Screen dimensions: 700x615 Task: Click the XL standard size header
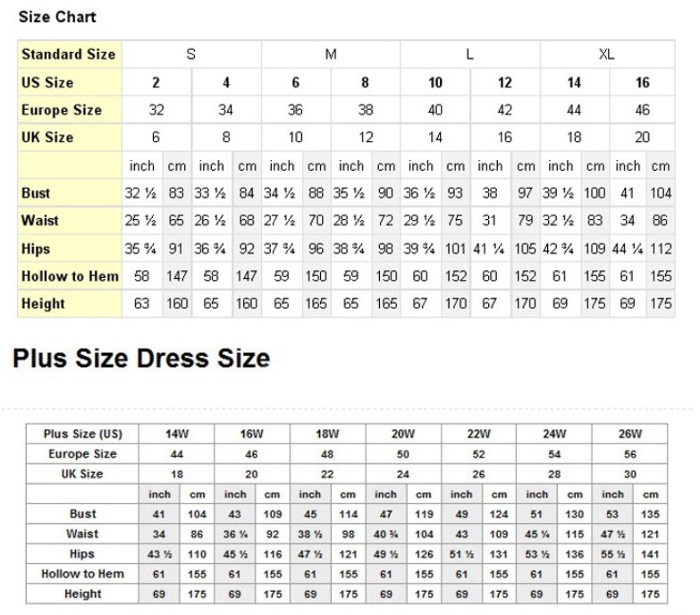[607, 54]
